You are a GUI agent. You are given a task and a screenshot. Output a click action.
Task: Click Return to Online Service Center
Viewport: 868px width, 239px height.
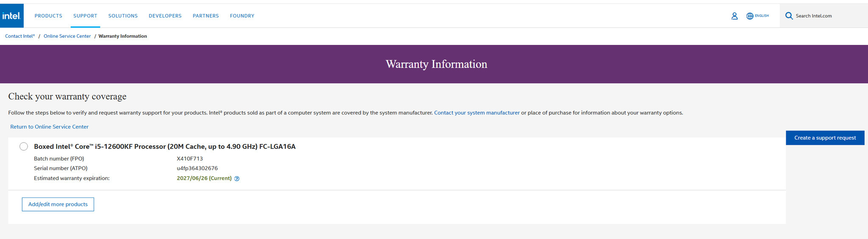pos(49,127)
